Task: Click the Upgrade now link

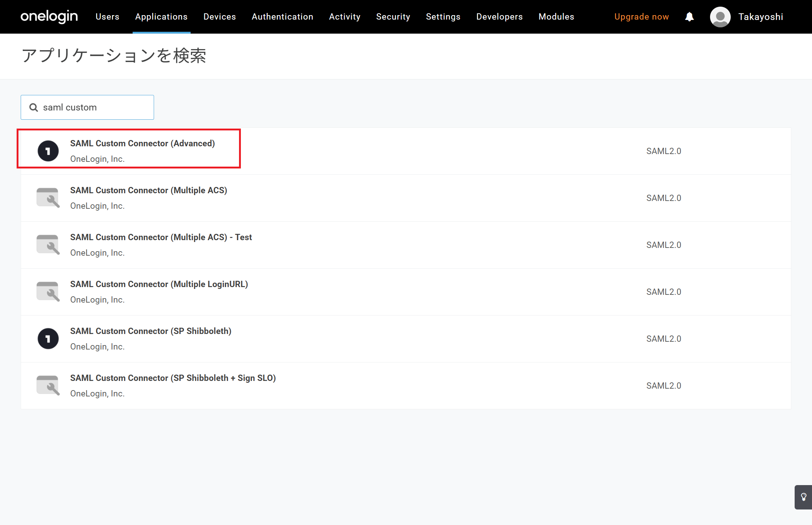Action: 641,17
